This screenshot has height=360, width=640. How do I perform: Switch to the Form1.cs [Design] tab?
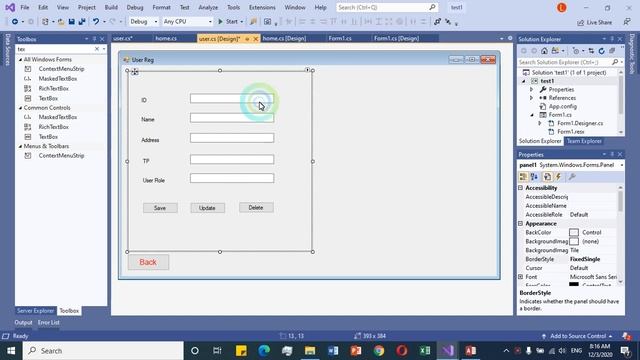[396, 38]
